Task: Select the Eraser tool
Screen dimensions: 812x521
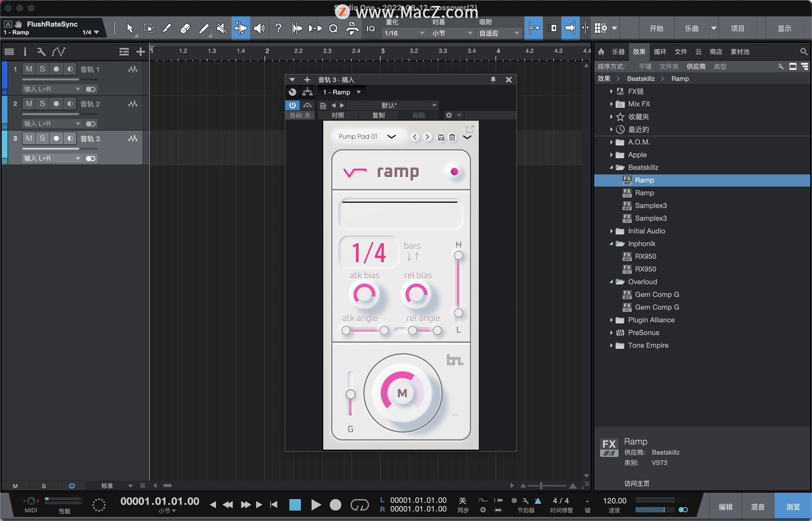Action: (x=185, y=28)
